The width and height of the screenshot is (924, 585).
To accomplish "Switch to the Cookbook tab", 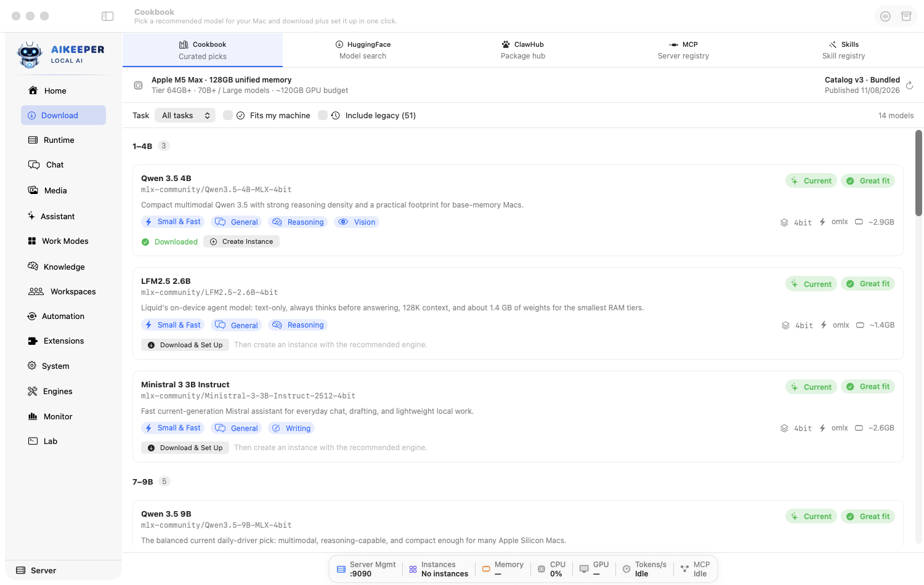I will pos(203,50).
